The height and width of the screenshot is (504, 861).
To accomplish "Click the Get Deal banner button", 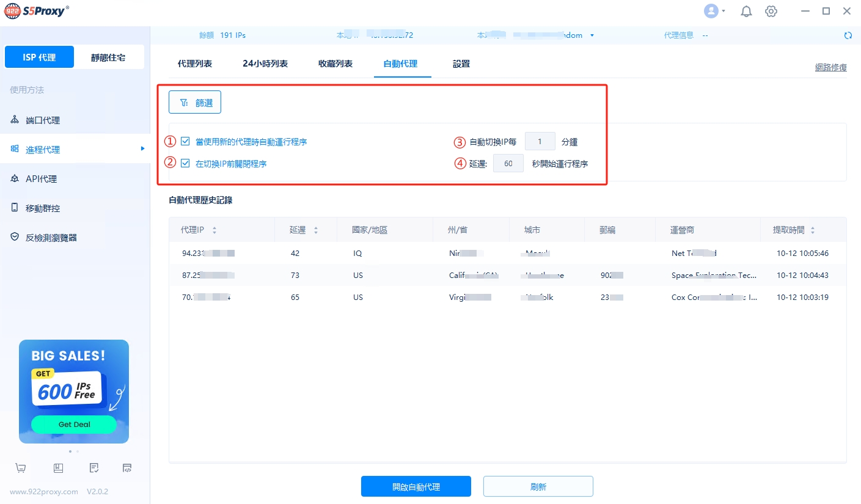I will 74,425.
